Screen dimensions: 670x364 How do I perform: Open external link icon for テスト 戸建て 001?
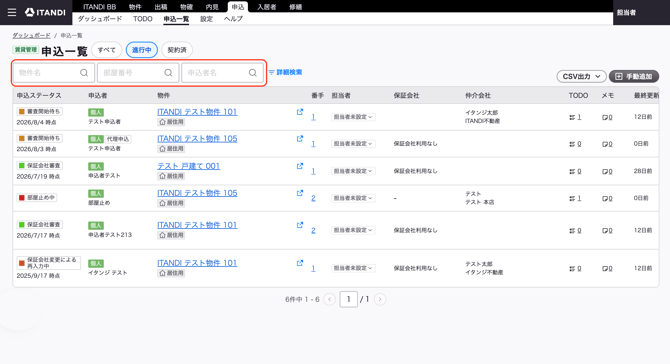tap(300, 166)
